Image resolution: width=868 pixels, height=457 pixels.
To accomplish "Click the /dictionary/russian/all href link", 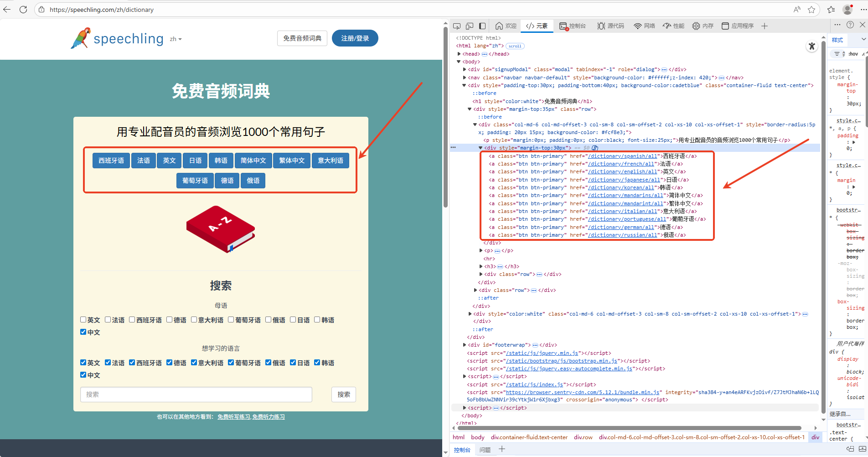I will point(622,235).
